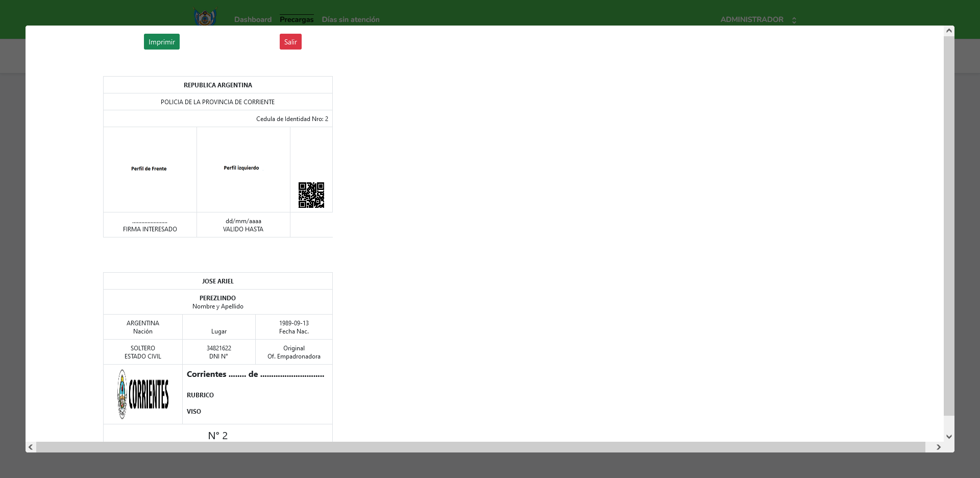The height and width of the screenshot is (478, 980).
Task: Click the scroll down arrow
Action: (x=949, y=437)
